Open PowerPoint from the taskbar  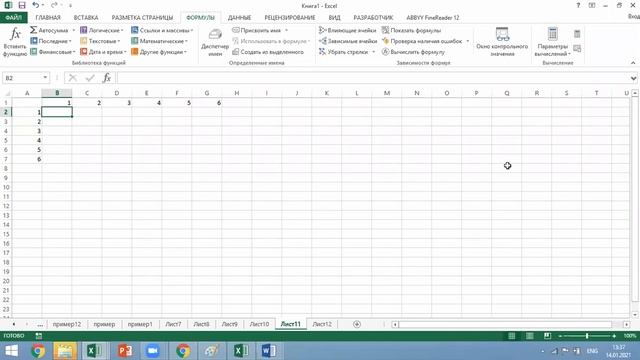pos(125,351)
